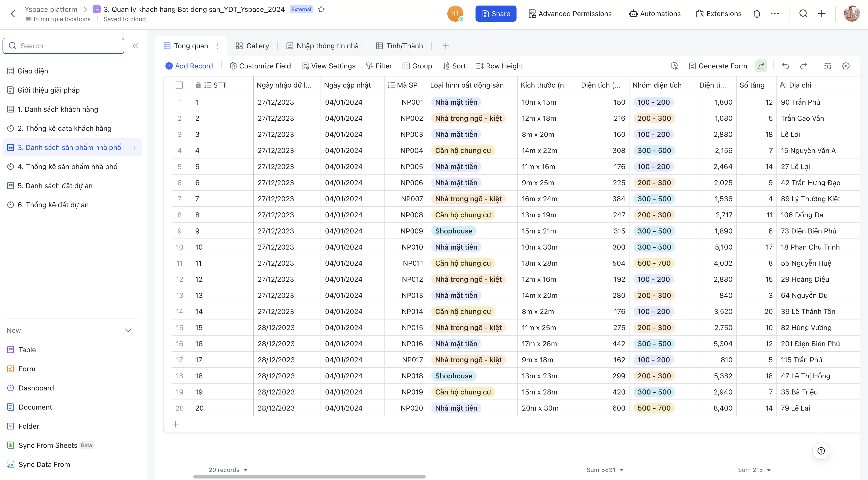Click the sidebar Search field
Screen dimensions: 868x480
(x=63, y=46)
